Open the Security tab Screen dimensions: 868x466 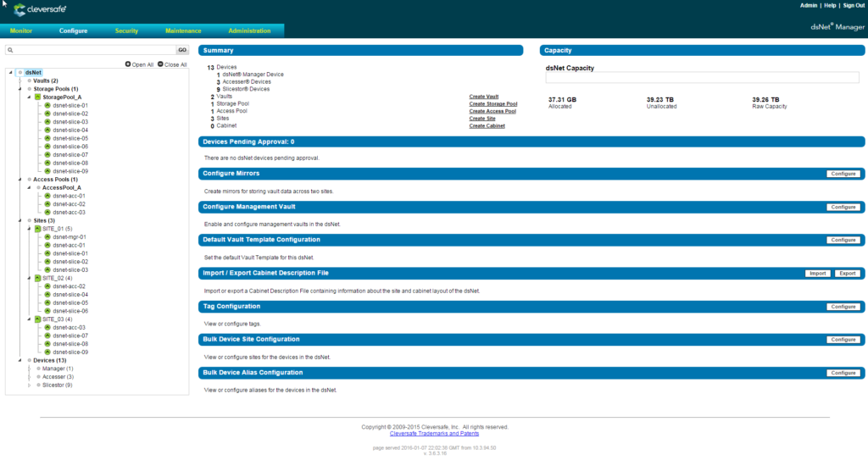coord(126,31)
